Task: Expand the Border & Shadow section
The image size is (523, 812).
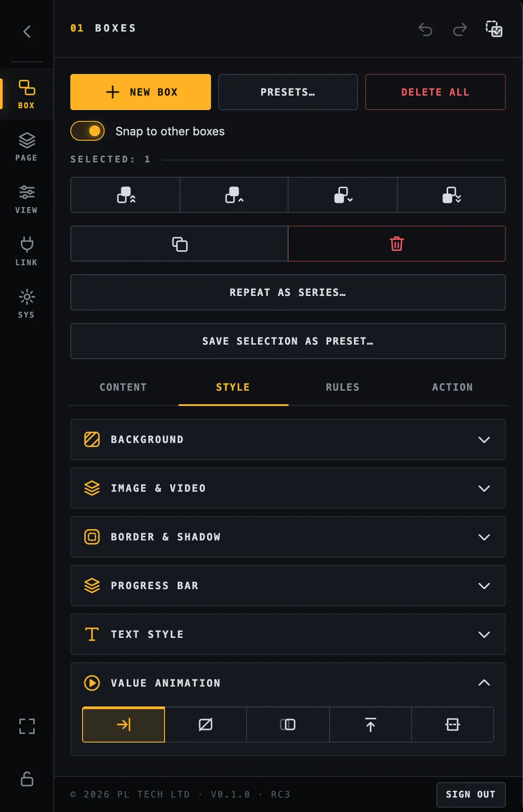Action: click(288, 537)
